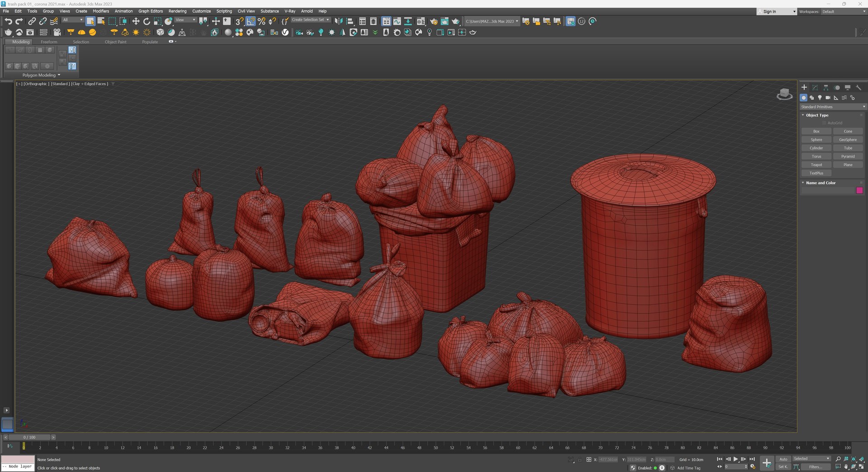
Task: Click the Undo arrow icon
Action: click(x=8, y=21)
